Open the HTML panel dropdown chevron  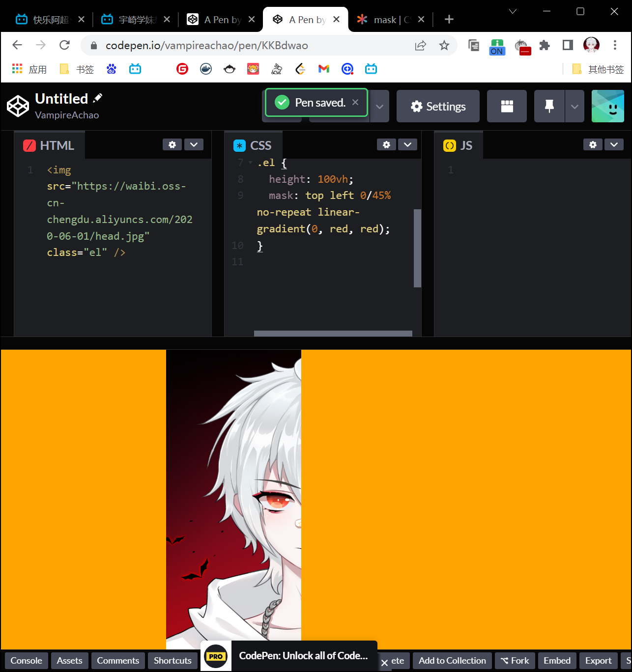(x=194, y=144)
